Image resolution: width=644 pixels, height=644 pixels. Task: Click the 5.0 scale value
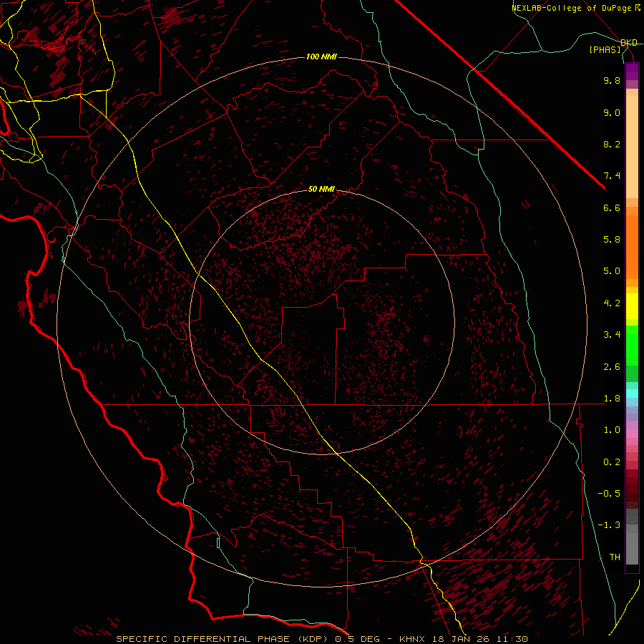pyautogui.click(x=612, y=271)
